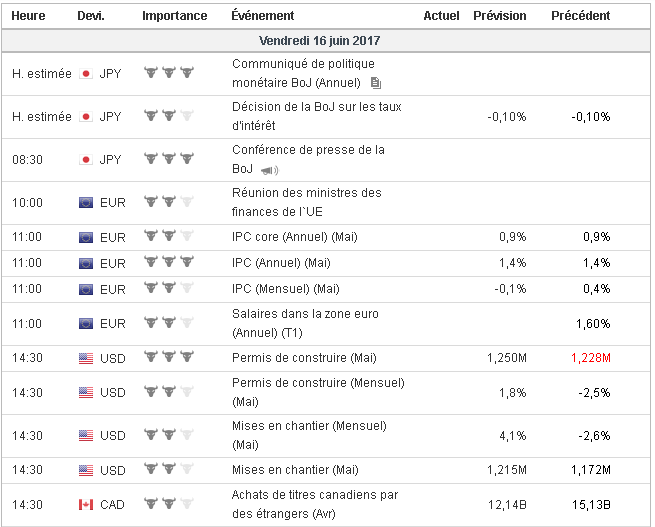Open the IPC core (Annuel) (Mai) event

tap(294, 237)
